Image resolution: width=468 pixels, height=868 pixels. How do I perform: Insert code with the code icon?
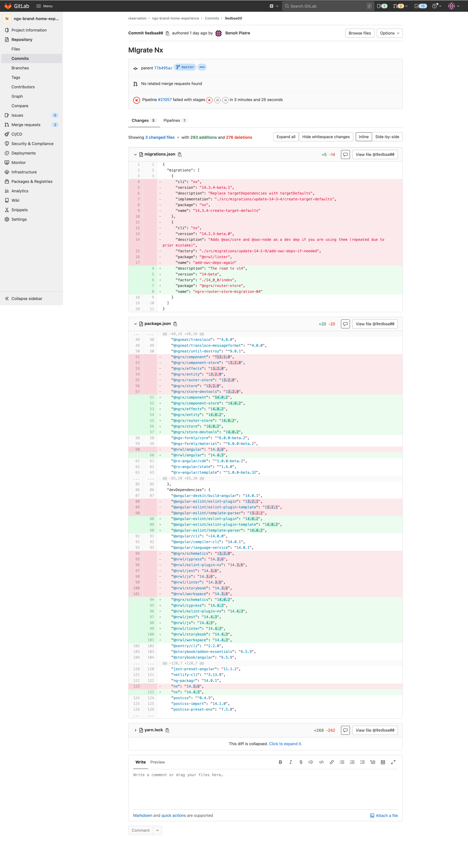(321, 762)
